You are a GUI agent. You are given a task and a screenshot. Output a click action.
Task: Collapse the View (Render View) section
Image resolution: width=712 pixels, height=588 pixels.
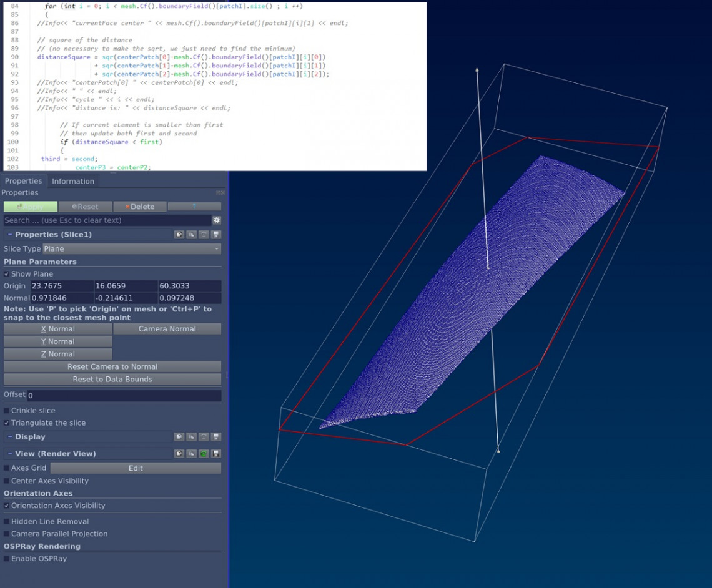coord(10,454)
